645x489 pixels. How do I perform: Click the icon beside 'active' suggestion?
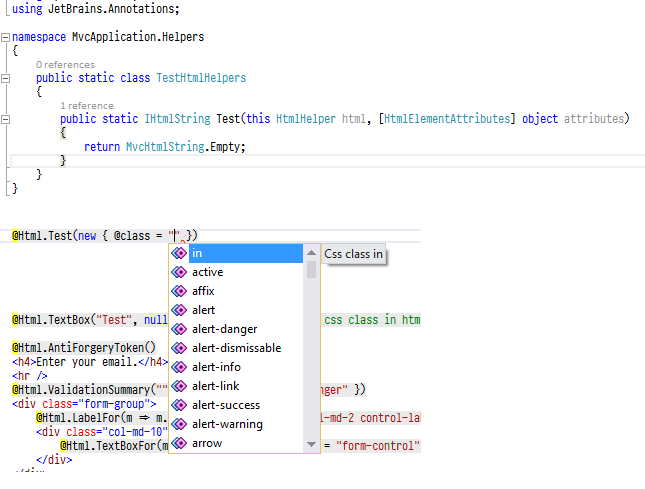[x=179, y=272]
